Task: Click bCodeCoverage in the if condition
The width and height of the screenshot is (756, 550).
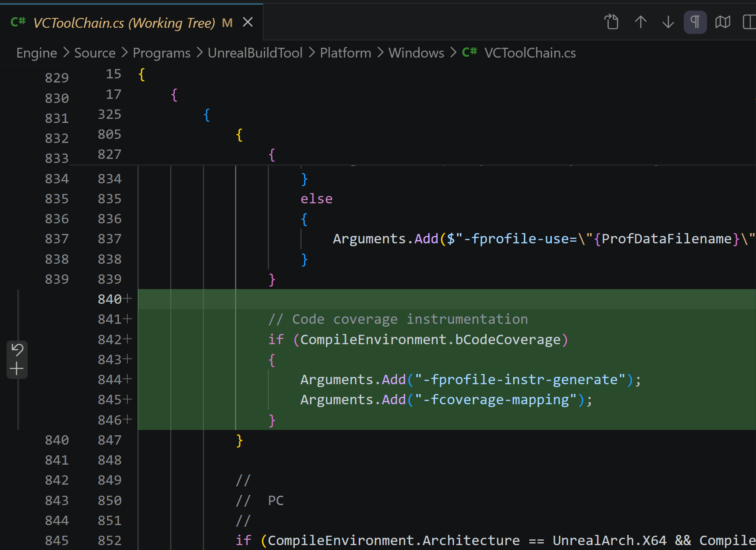Action: [x=508, y=340]
